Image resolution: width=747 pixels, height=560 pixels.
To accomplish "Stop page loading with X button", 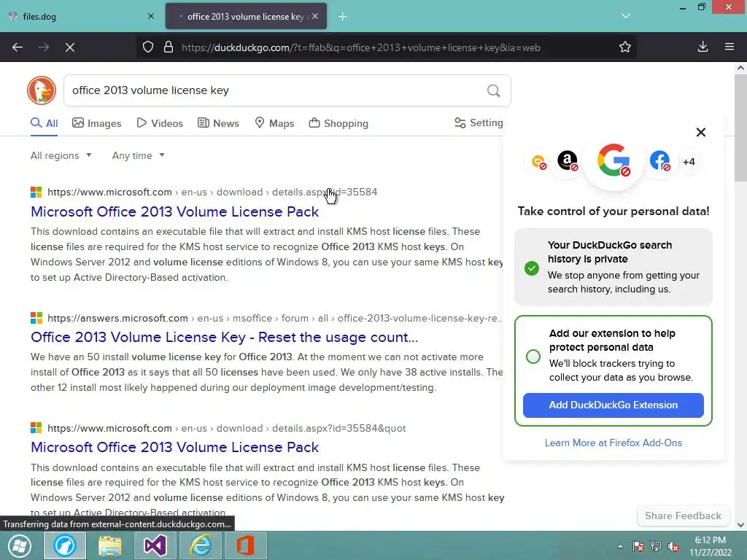I will (x=70, y=47).
